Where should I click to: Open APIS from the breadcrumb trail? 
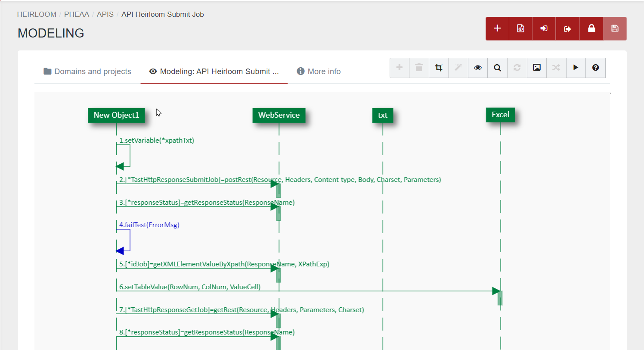[105, 14]
